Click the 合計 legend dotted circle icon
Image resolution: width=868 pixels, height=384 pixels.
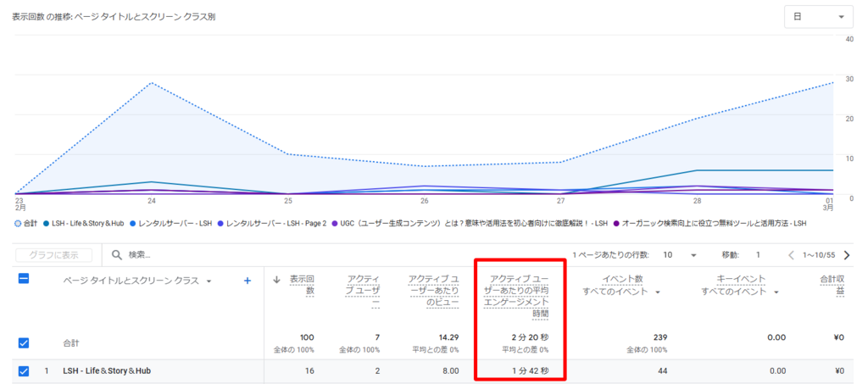click(x=19, y=223)
